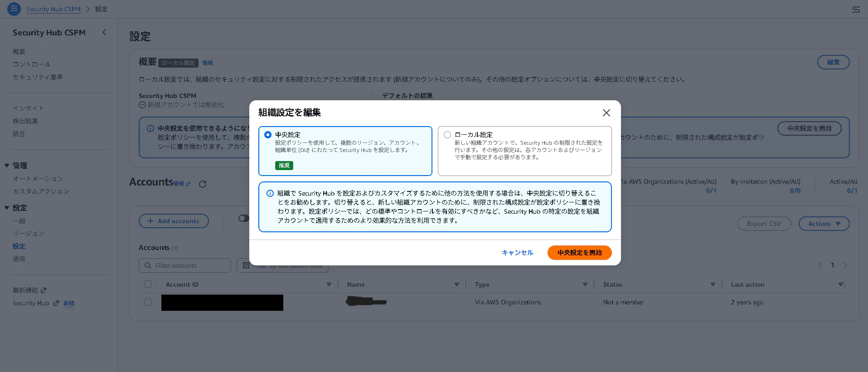
Task: Check the Via AWS Organizations account row checkbox
Action: (x=148, y=302)
